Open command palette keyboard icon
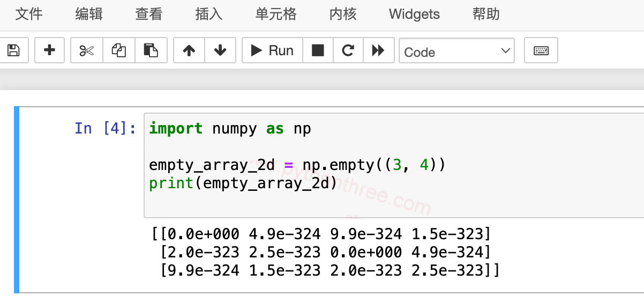This screenshot has width=644, height=296. point(541,50)
